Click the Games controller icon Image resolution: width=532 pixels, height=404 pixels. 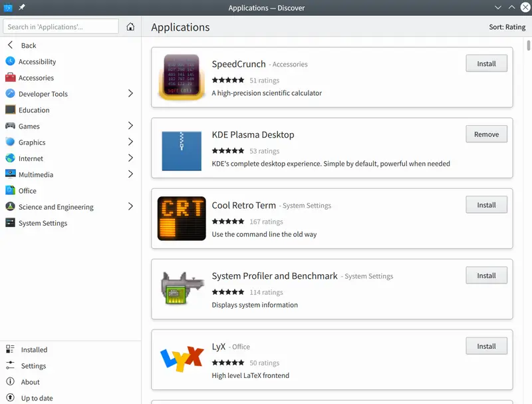point(10,126)
